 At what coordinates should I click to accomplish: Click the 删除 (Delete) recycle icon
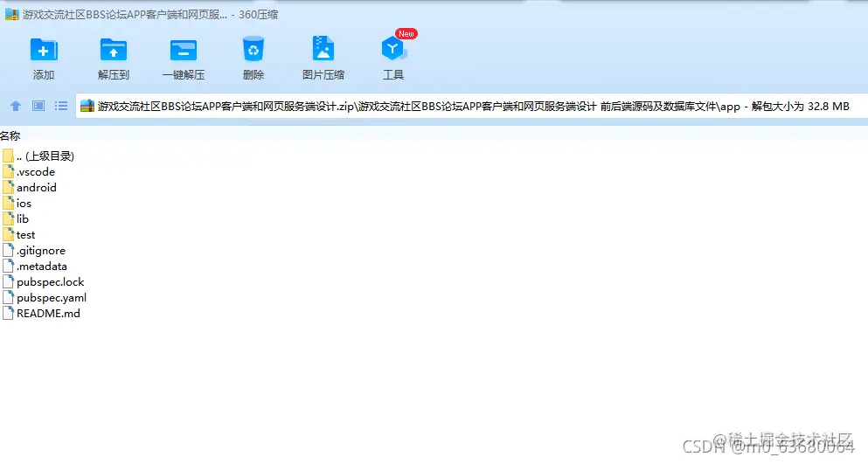[x=253, y=50]
